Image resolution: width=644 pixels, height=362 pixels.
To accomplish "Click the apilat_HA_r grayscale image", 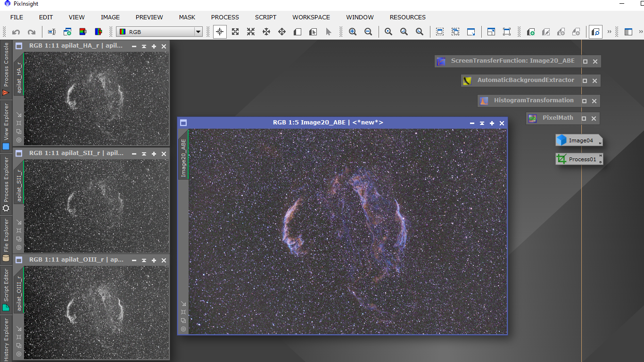I will click(96, 99).
